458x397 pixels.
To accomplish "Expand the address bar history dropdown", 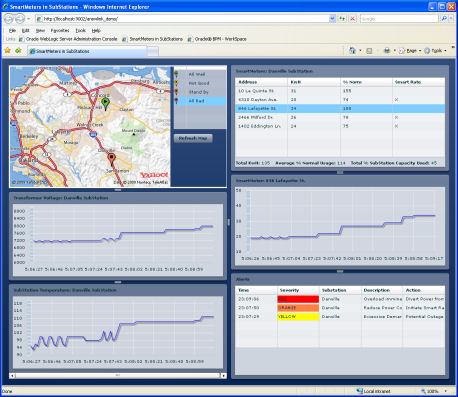I will pyautogui.click(x=332, y=19).
